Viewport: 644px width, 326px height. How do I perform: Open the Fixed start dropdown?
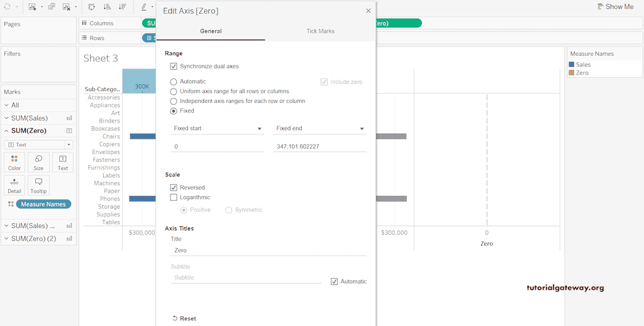pos(218,128)
